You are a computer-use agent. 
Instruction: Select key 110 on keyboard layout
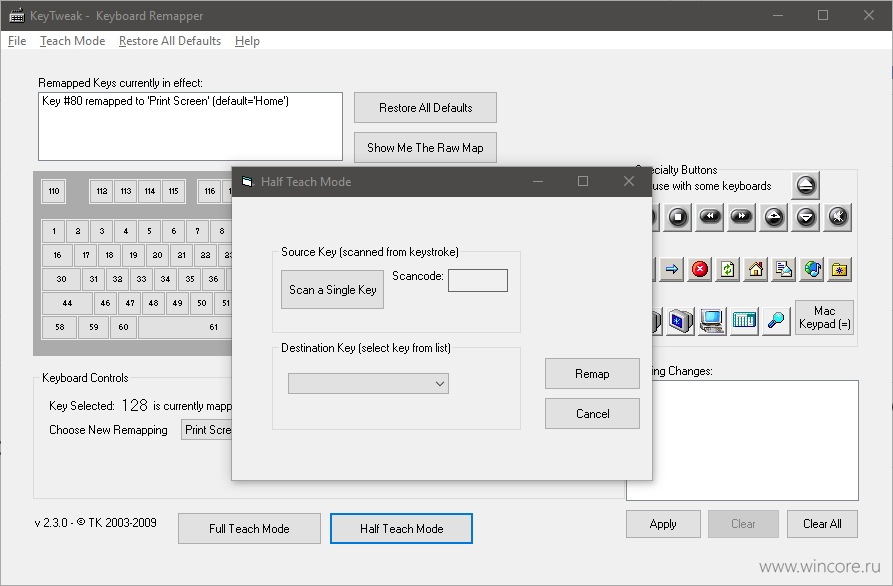pyautogui.click(x=54, y=191)
